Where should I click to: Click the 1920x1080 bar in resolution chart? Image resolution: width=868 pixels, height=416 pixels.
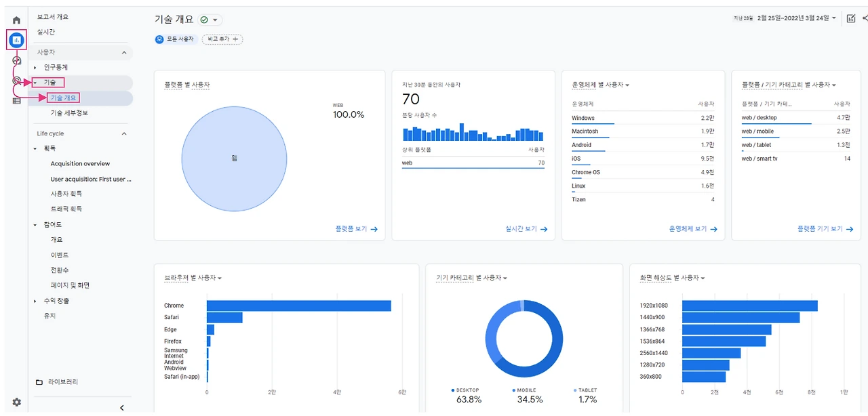[x=750, y=306]
